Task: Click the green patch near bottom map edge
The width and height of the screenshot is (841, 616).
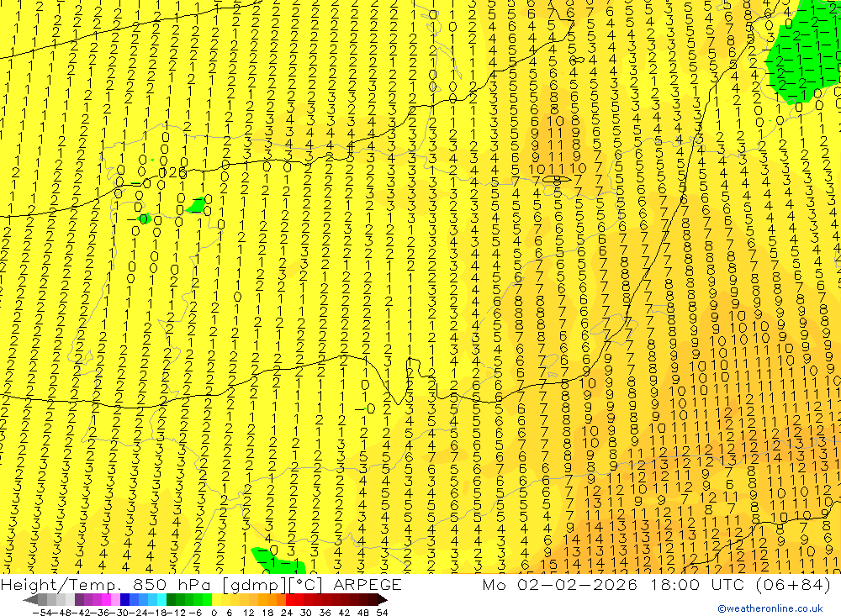Action: (278, 560)
